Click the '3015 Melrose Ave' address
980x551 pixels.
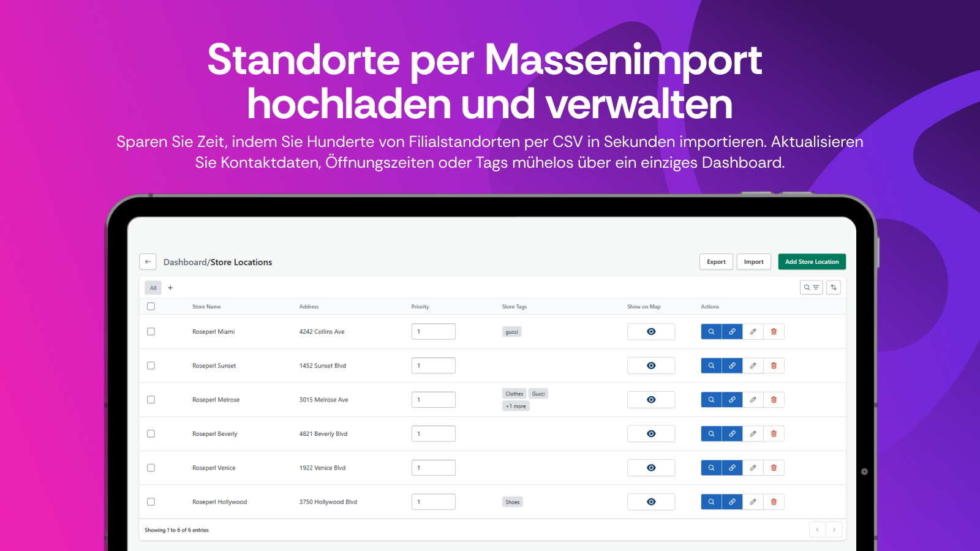[323, 400]
